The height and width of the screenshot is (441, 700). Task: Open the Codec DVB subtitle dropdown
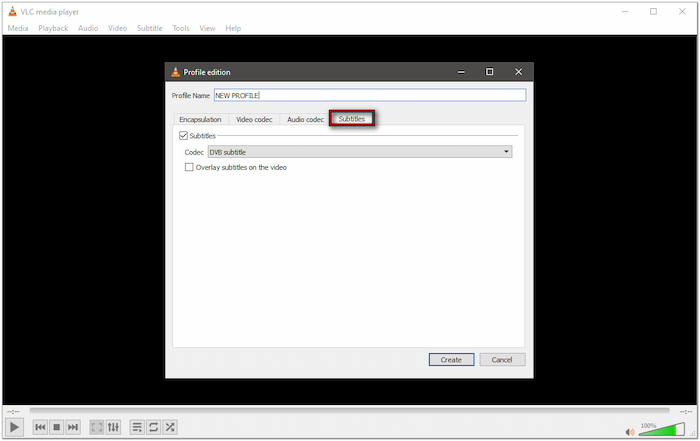pyautogui.click(x=360, y=152)
